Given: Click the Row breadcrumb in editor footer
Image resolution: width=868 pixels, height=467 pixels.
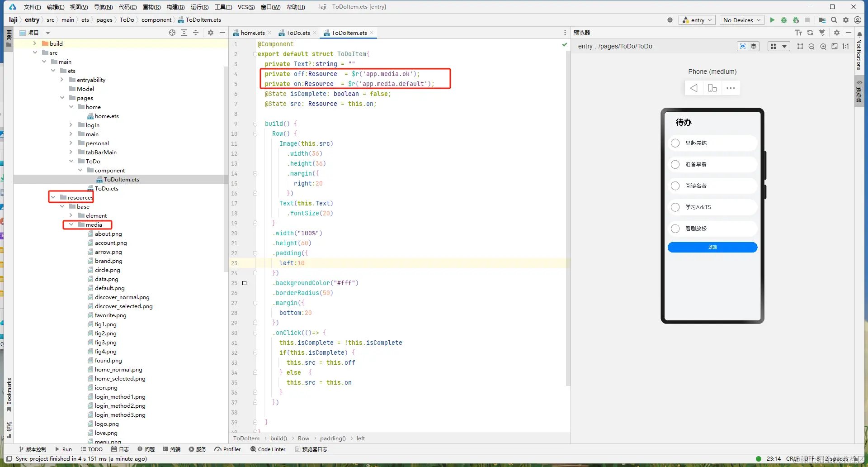Looking at the screenshot, I should tap(303, 438).
